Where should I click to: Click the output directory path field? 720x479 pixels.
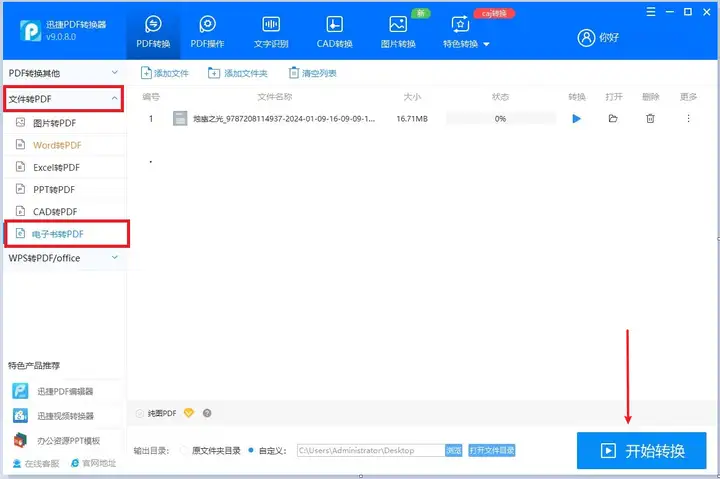point(371,451)
